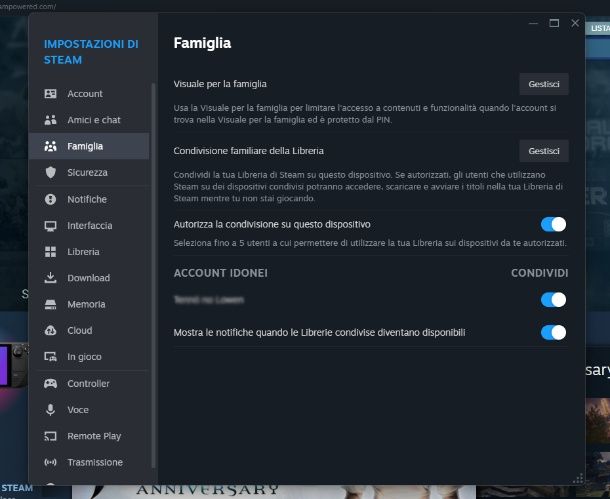Click the window resize grip corner
Image resolution: width=610 pixels, height=499 pixels.
click(x=578, y=478)
